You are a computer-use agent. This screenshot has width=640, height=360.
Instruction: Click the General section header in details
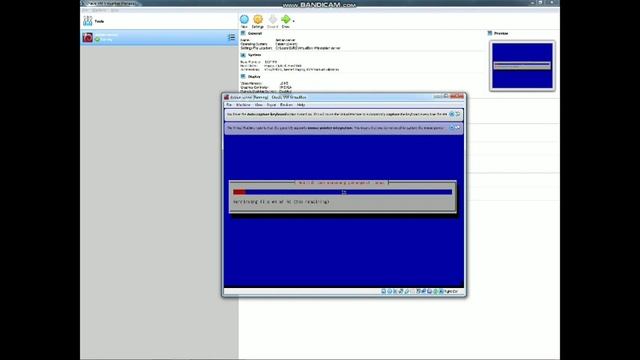[x=255, y=33]
